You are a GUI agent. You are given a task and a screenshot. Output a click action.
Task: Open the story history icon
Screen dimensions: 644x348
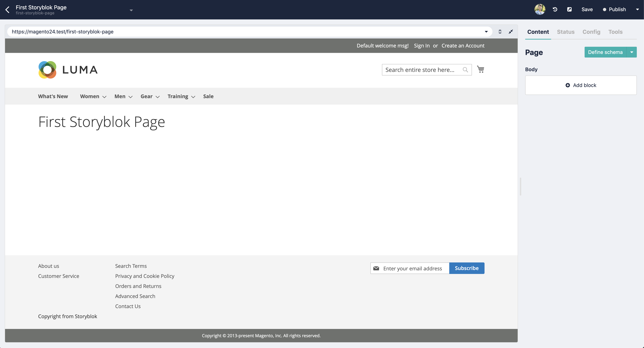(x=555, y=10)
